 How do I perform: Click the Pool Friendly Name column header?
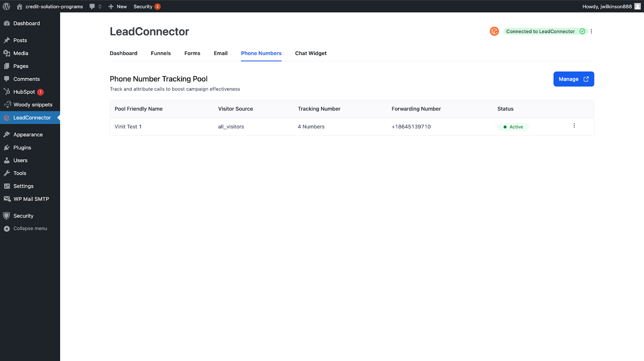click(x=138, y=109)
